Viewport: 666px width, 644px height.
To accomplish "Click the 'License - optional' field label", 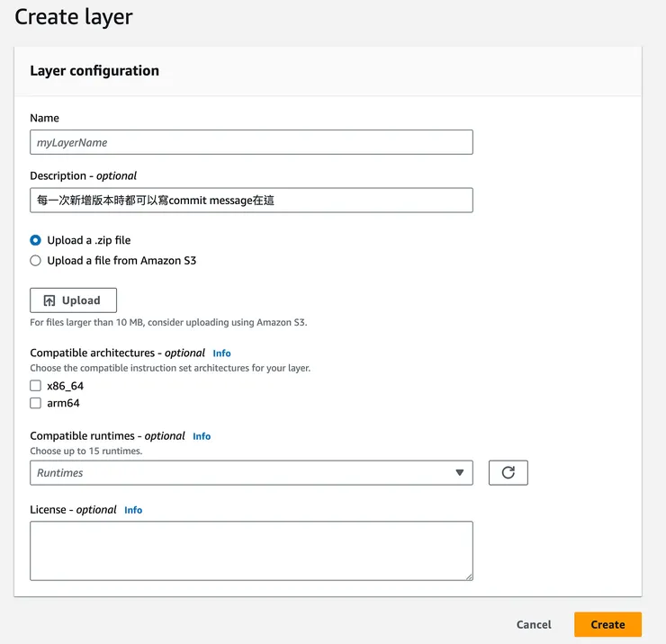I will pos(74,510).
